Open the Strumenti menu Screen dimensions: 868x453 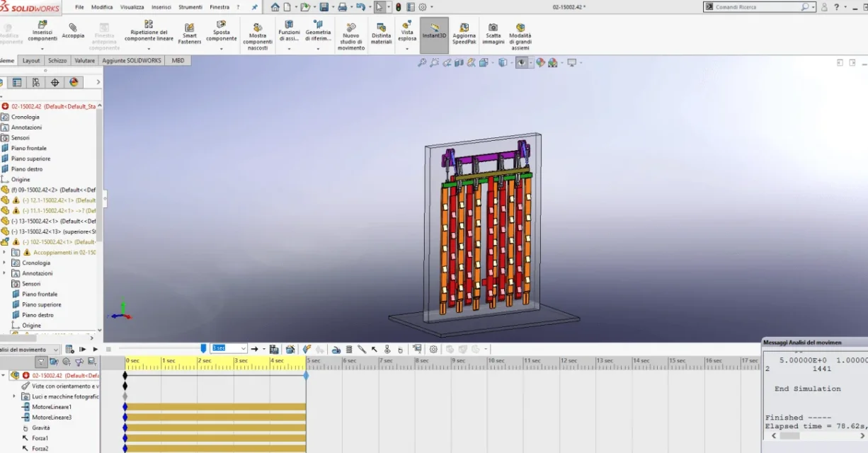point(190,7)
